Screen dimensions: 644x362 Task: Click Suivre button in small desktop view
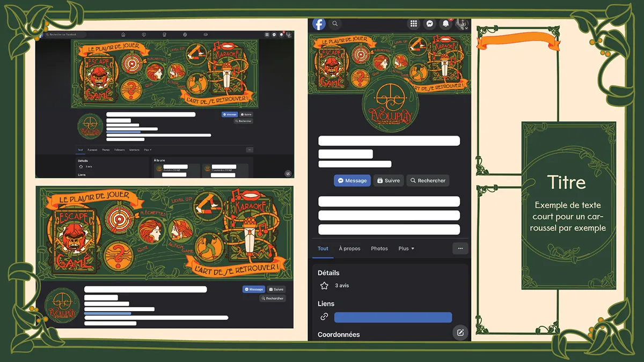click(x=246, y=114)
